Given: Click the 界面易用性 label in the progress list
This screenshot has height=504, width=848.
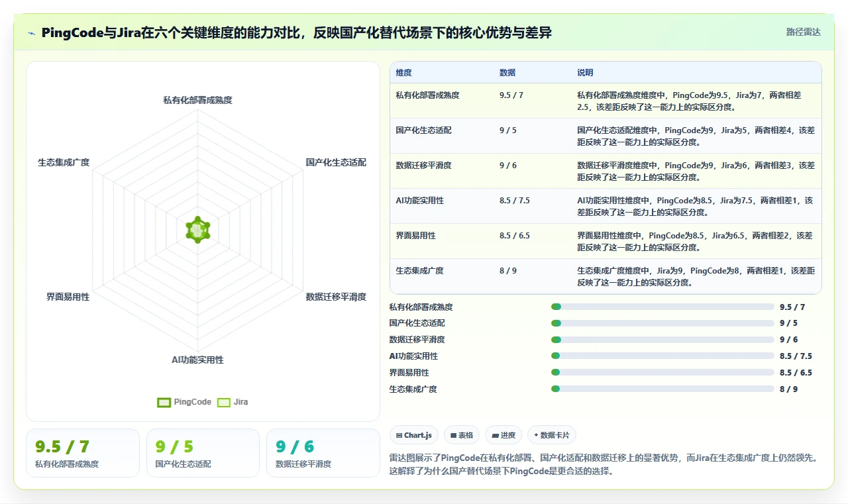Looking at the screenshot, I should [x=409, y=373].
